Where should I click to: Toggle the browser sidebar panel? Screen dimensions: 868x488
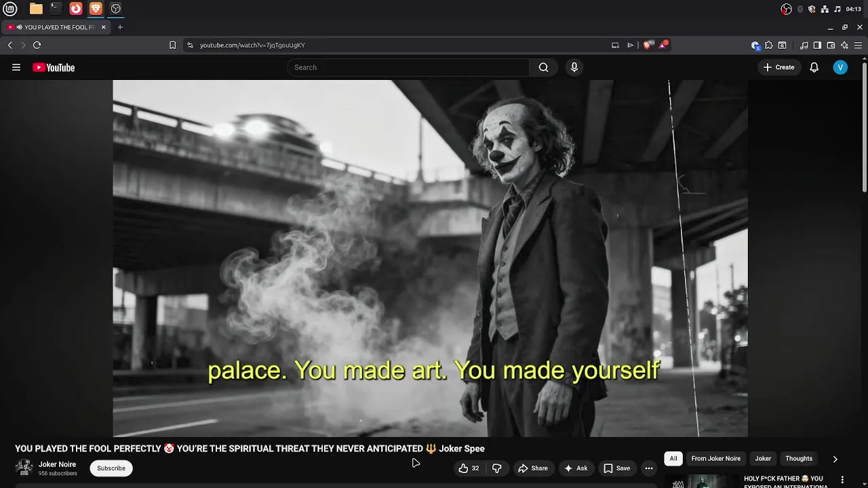tap(817, 45)
